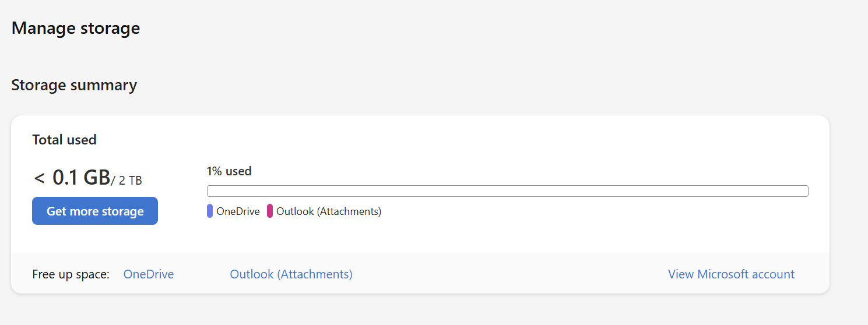This screenshot has width=868, height=325.
Task: Click the left end of the usage bar
Action: click(x=209, y=191)
